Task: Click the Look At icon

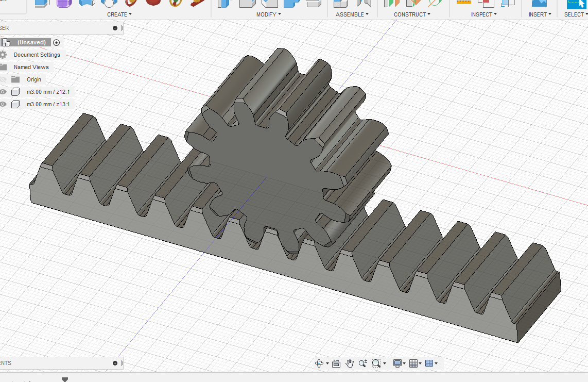Action: tap(336, 363)
